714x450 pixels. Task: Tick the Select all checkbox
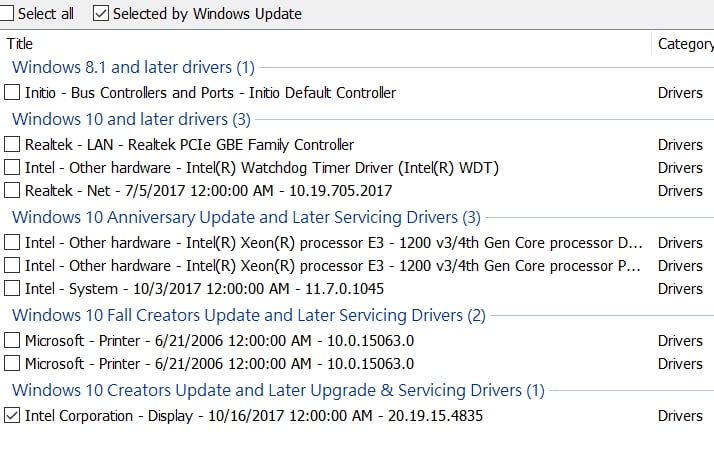point(5,13)
